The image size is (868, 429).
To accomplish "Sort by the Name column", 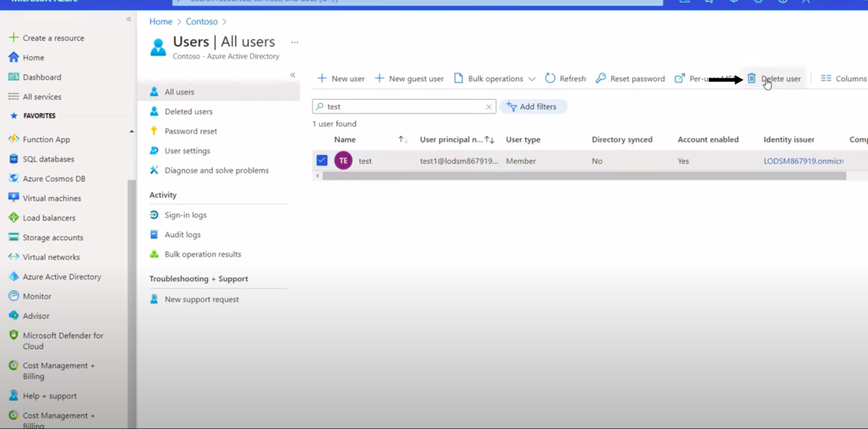I will pyautogui.click(x=403, y=140).
